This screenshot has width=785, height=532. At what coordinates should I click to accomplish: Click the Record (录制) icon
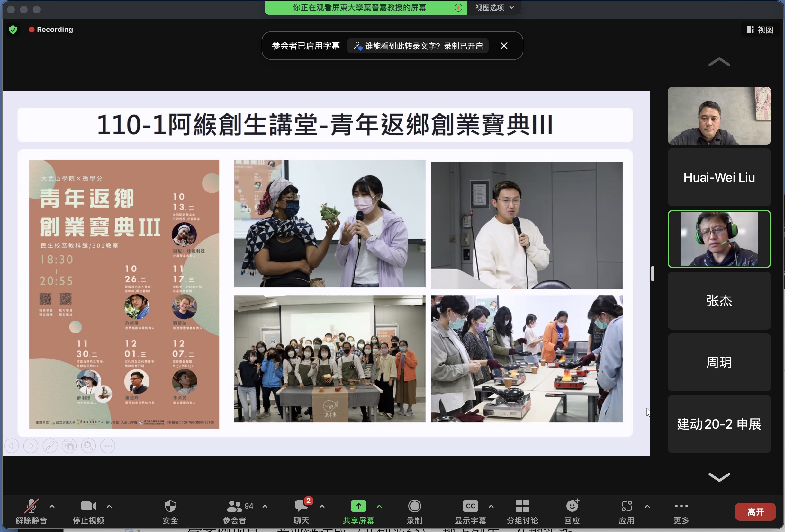click(x=414, y=506)
